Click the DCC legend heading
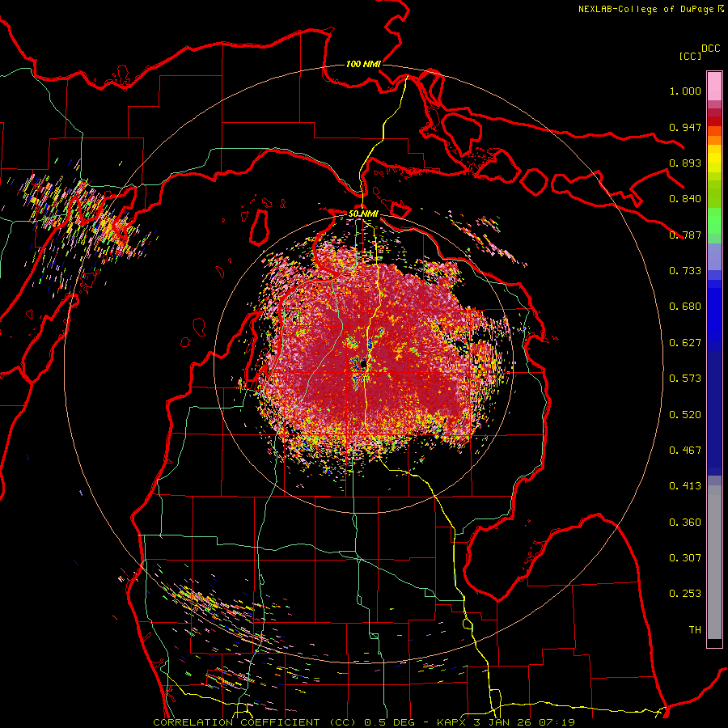Viewport: 728px width, 728px height. coord(710,49)
